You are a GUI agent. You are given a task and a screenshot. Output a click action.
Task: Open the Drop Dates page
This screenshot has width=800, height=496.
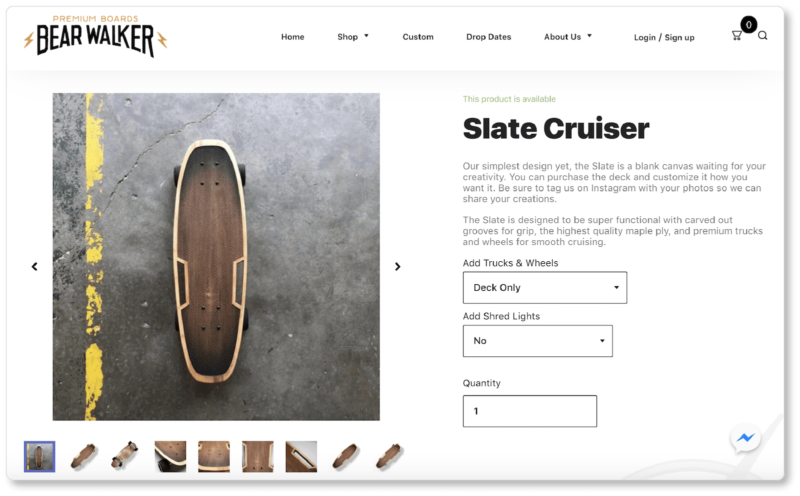[x=489, y=37]
